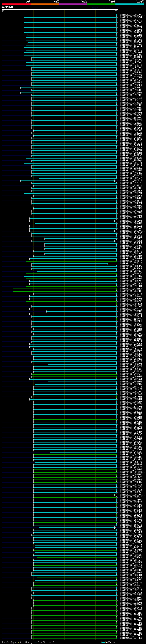Image resolution: width=146 pixels, height=644 pixels.
Task: Click the green ~80% identity color segment
Action: pyautogui.click(x=101, y=4)
